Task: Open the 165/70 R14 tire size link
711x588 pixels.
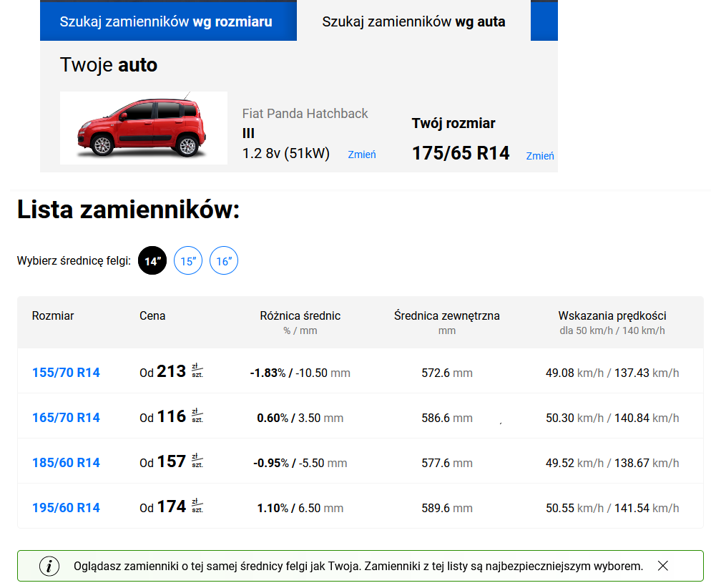Action: pyautogui.click(x=66, y=418)
